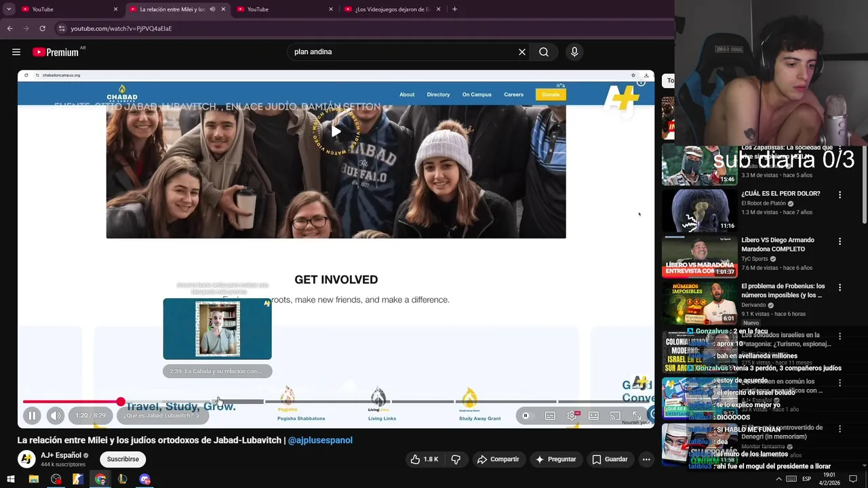This screenshot has height=488, width=868.
Task: Open the tab search dropdown arrow
Action: click(9, 9)
